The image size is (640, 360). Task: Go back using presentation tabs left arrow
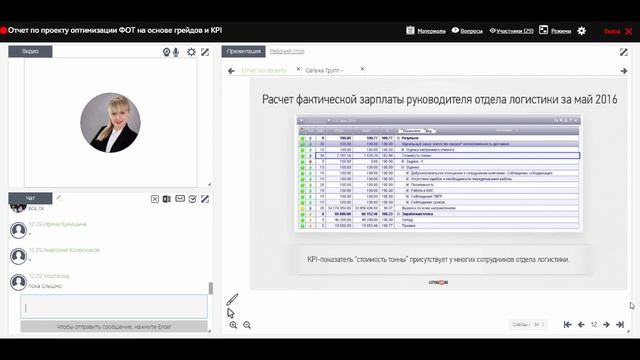pyautogui.click(x=231, y=71)
